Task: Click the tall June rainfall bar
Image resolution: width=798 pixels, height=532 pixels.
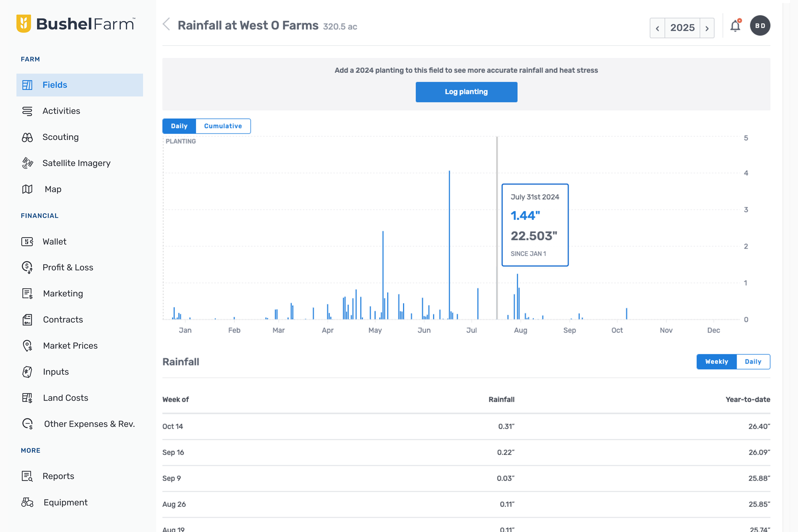Action: pos(449,244)
